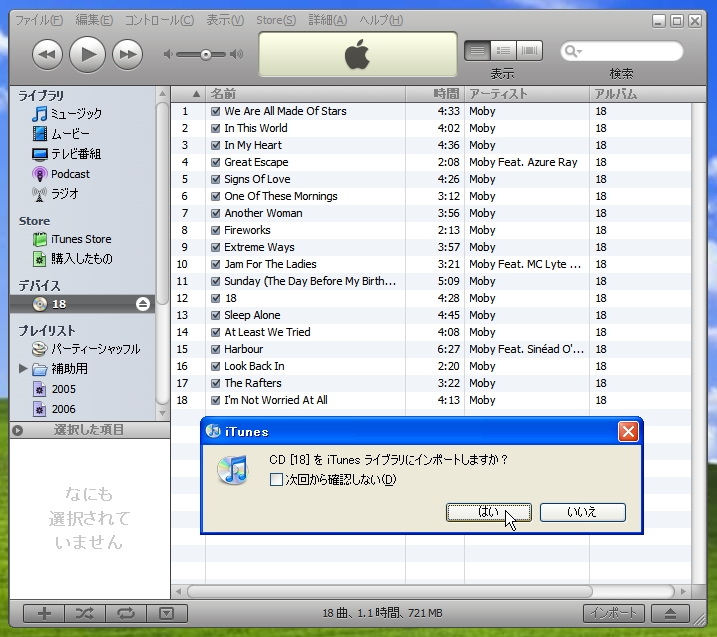
Task: Add a new playlist with plus button
Action: (44, 614)
